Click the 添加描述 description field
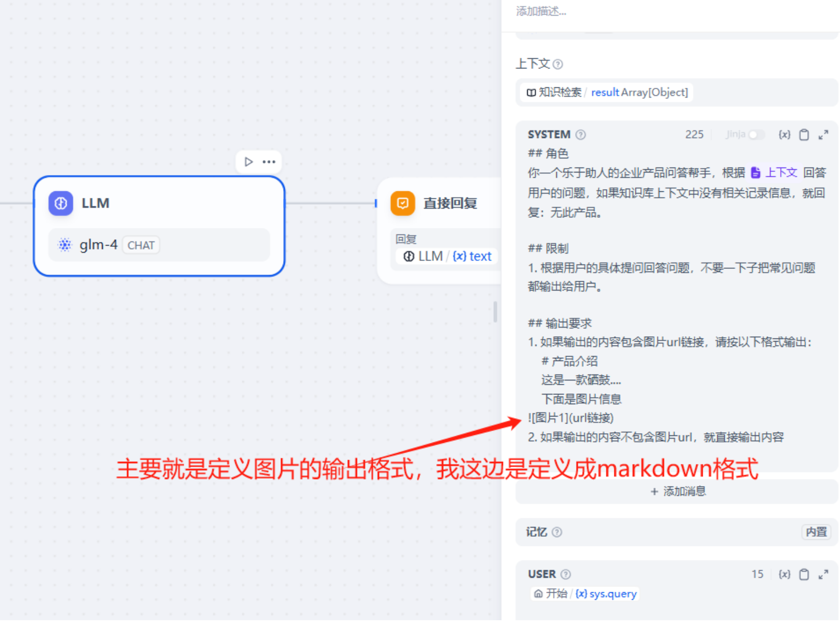Image resolution: width=840 pixels, height=624 pixels. pos(541,11)
